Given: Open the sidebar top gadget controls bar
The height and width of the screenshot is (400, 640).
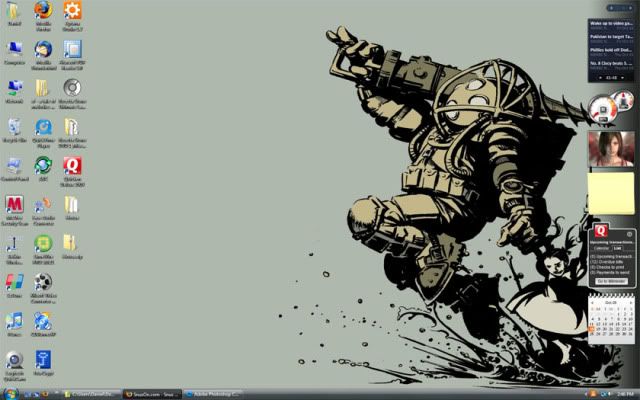Looking at the screenshot, I should 620,8.
